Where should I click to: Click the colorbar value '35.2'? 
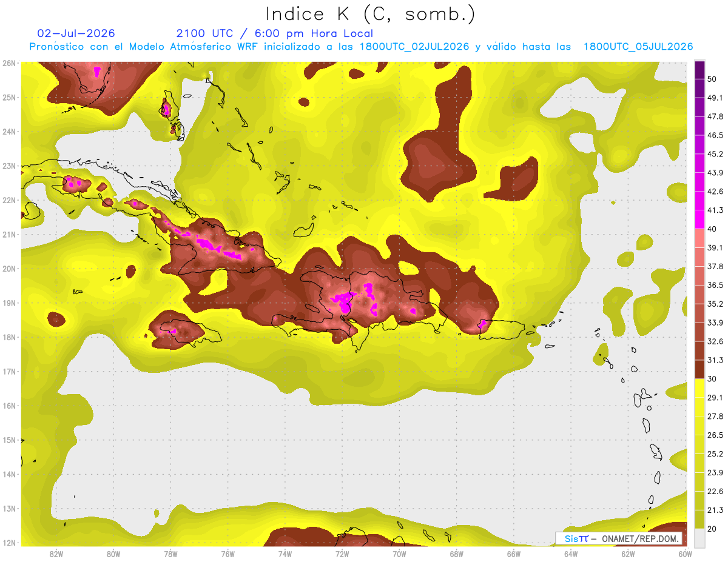click(715, 304)
